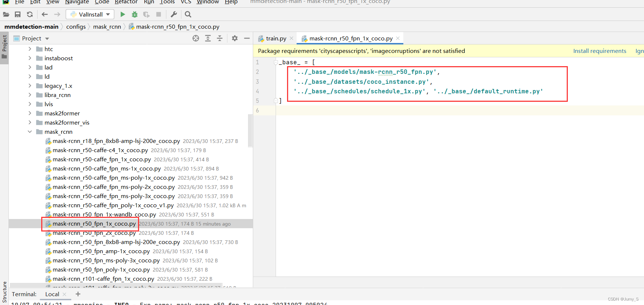Hide the Project tool window
Viewport: 644px width, 305px height.
point(247,38)
